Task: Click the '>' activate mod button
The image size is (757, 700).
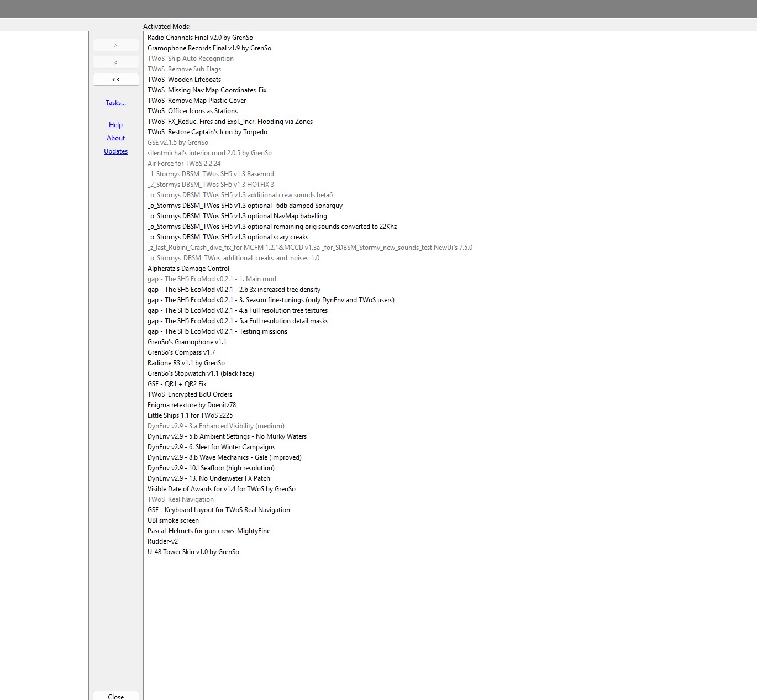Action: [116, 45]
